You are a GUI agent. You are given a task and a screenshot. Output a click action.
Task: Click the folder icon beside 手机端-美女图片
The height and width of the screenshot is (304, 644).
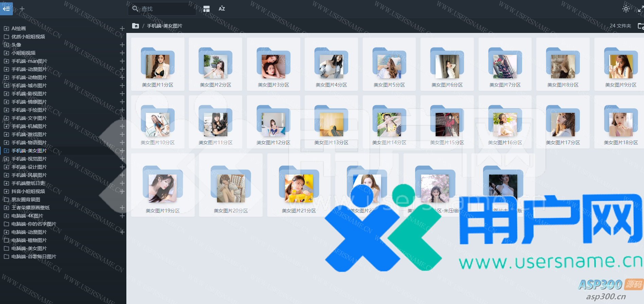pos(6,151)
